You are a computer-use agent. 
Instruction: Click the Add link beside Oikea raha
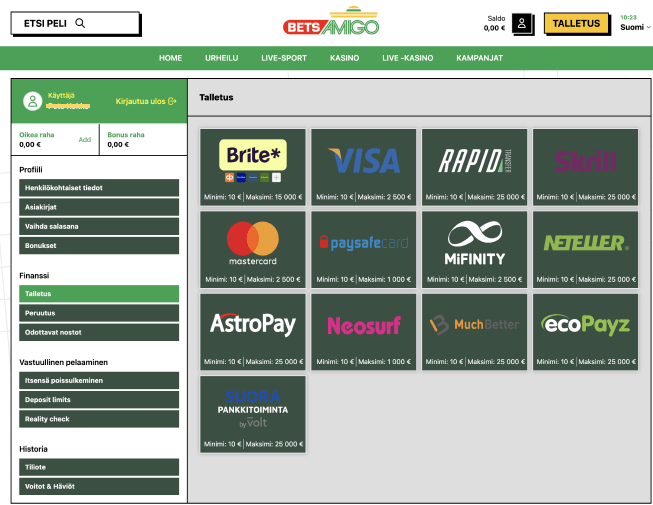pyautogui.click(x=85, y=139)
